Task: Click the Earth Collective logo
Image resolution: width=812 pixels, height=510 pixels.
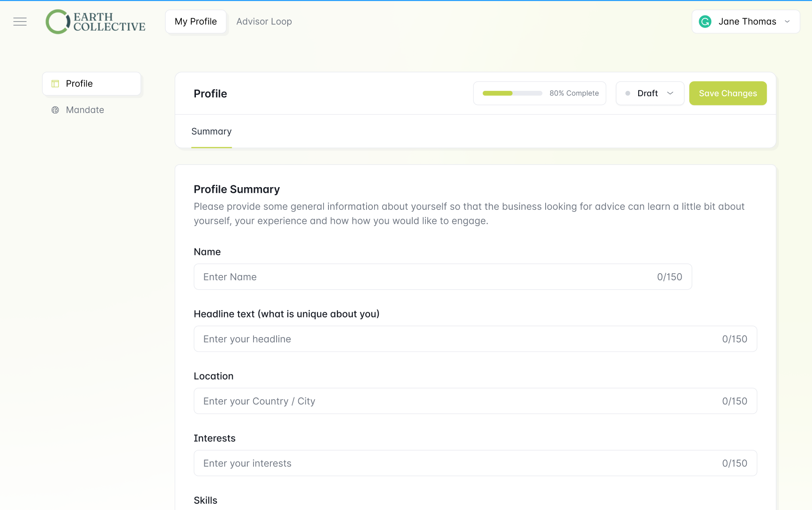Action: (x=95, y=21)
